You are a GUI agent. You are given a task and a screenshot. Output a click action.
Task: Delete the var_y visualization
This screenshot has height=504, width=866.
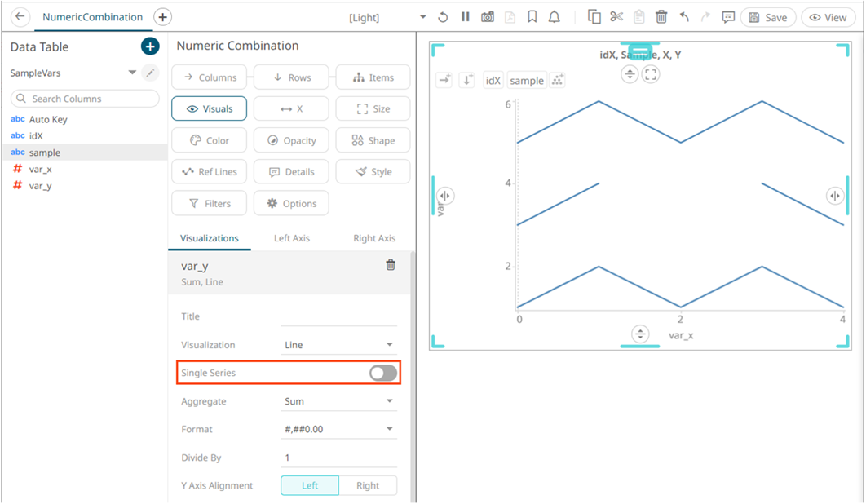(x=391, y=265)
